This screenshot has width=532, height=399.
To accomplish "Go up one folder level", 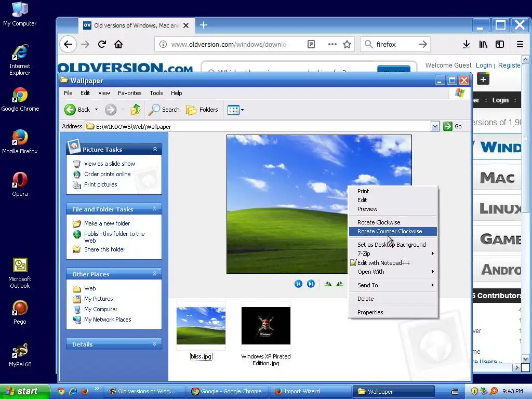I will click(136, 110).
